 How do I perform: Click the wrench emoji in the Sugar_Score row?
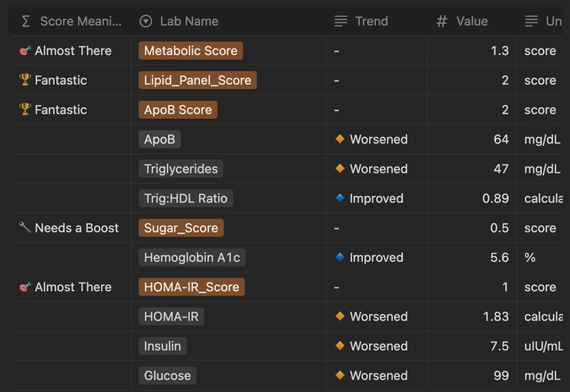coord(25,228)
